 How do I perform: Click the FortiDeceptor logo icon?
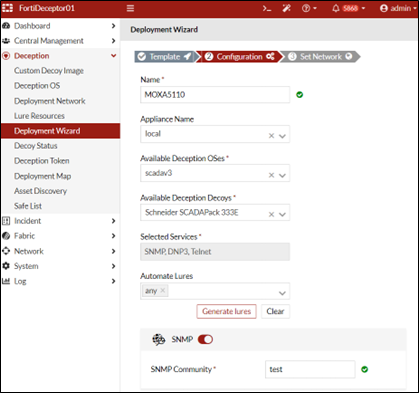[x=7, y=8]
